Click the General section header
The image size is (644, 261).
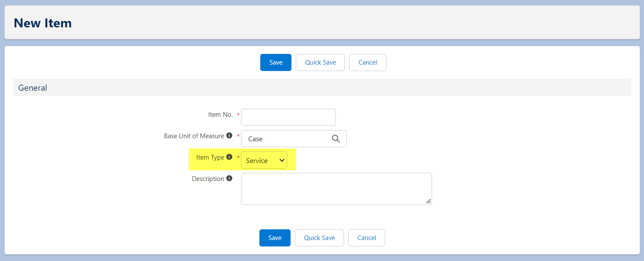tap(322, 87)
